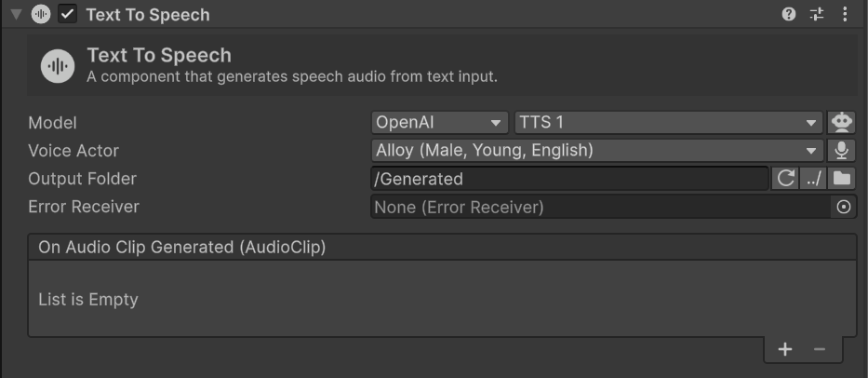Open the Error Receiver object picker circle
The width and height of the screenshot is (868, 378).
click(x=844, y=208)
